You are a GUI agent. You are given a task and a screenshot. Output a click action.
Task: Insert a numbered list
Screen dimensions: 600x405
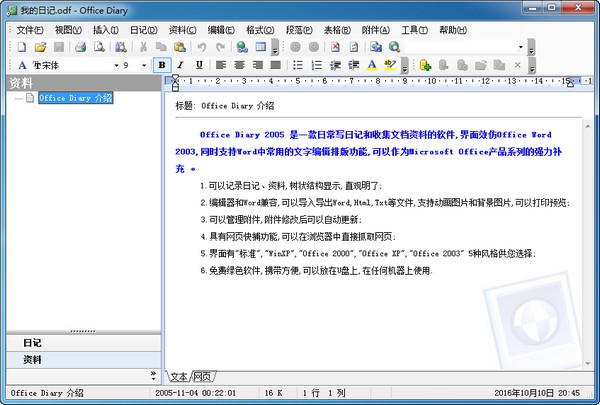coord(316,65)
